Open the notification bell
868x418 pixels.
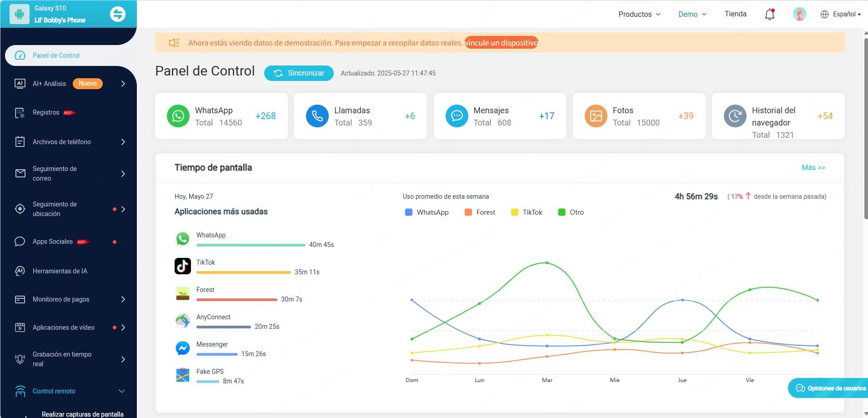click(x=770, y=14)
